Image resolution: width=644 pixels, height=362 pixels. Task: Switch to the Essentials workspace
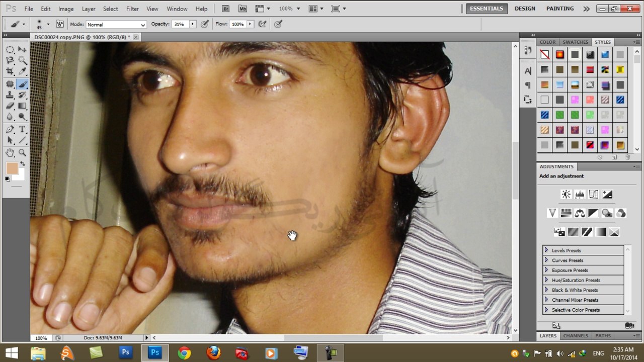tap(487, 9)
